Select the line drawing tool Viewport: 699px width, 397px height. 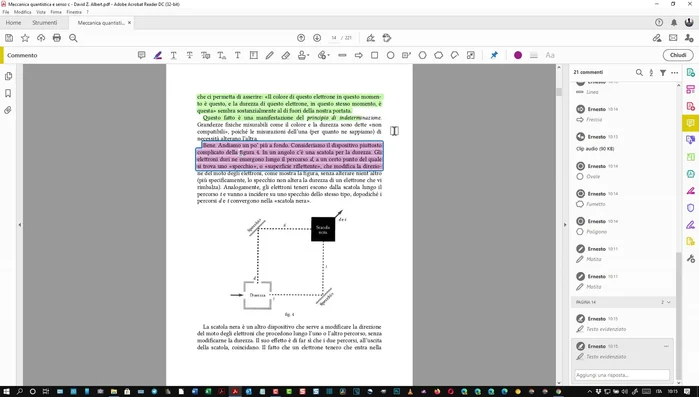(342, 55)
